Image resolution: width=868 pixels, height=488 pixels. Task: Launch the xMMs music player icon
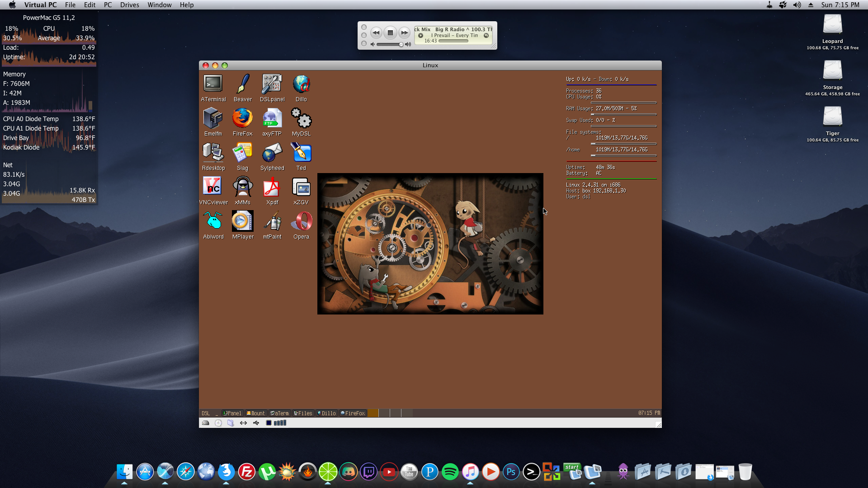click(242, 187)
